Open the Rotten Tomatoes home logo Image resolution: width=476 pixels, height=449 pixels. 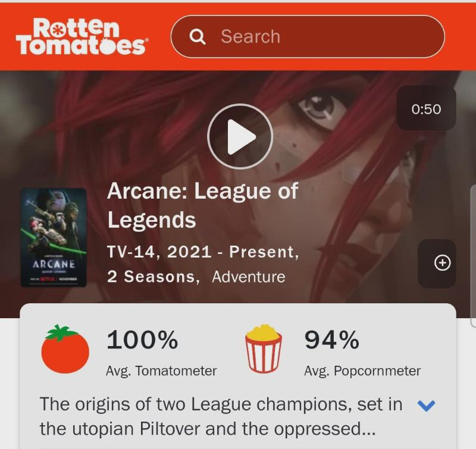coord(82,36)
